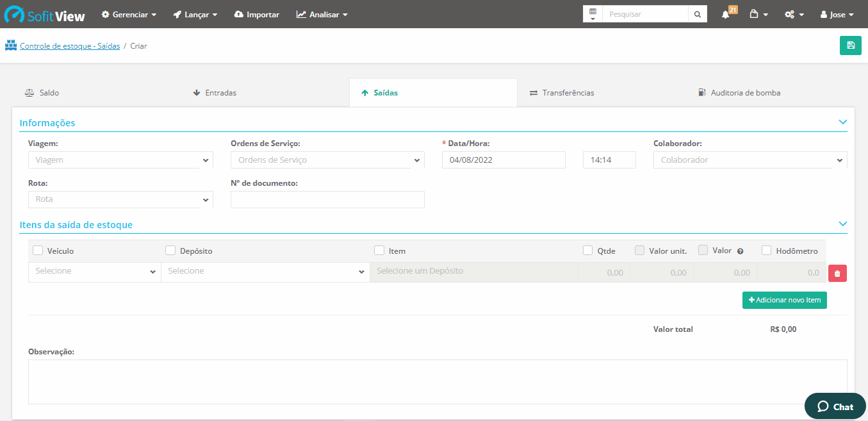
Task: Click the stock control boxes breadcrumb icon
Action: (x=11, y=45)
